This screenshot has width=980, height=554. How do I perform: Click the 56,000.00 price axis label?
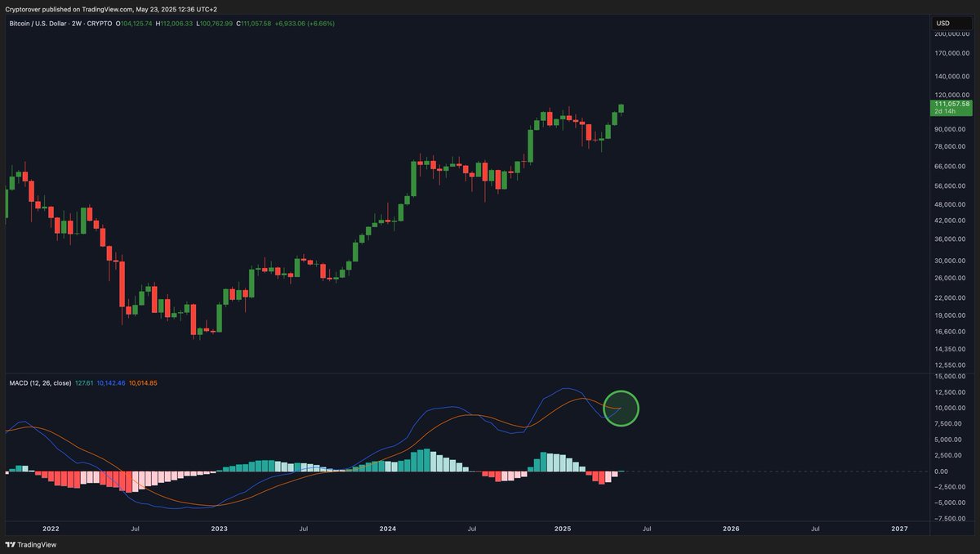tap(951, 185)
